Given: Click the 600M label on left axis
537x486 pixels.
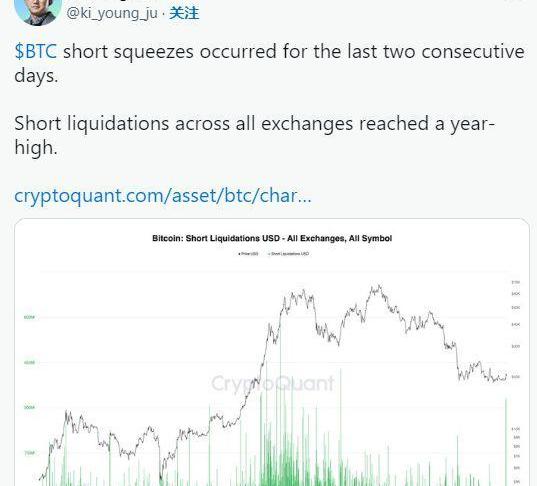Looking at the screenshot, I should (x=29, y=317).
